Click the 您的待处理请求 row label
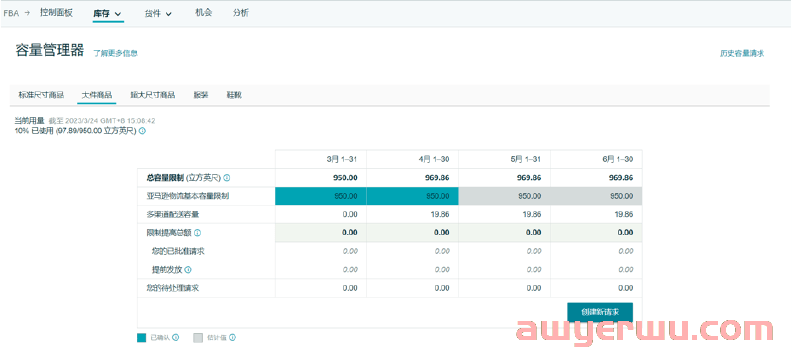The width and height of the screenshot is (792, 360). click(172, 288)
